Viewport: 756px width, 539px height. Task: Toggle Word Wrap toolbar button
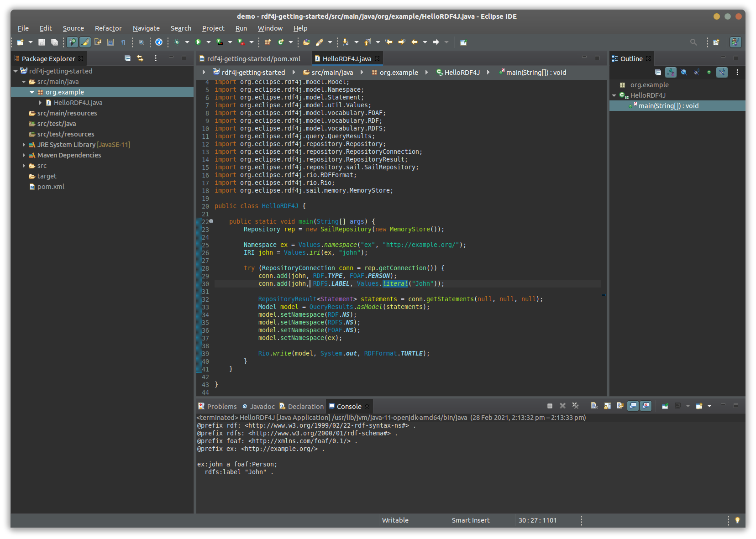pyautogui.click(x=98, y=42)
